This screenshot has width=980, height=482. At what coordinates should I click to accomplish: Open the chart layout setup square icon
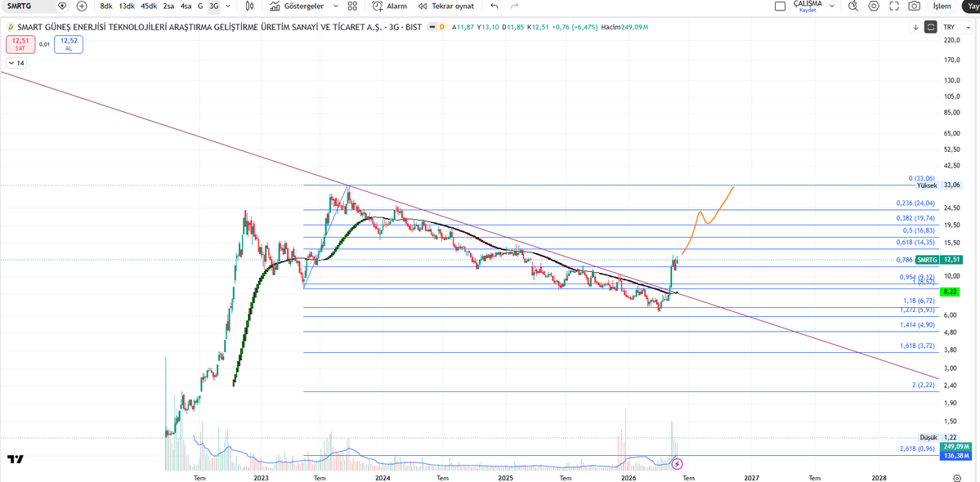[x=780, y=7]
